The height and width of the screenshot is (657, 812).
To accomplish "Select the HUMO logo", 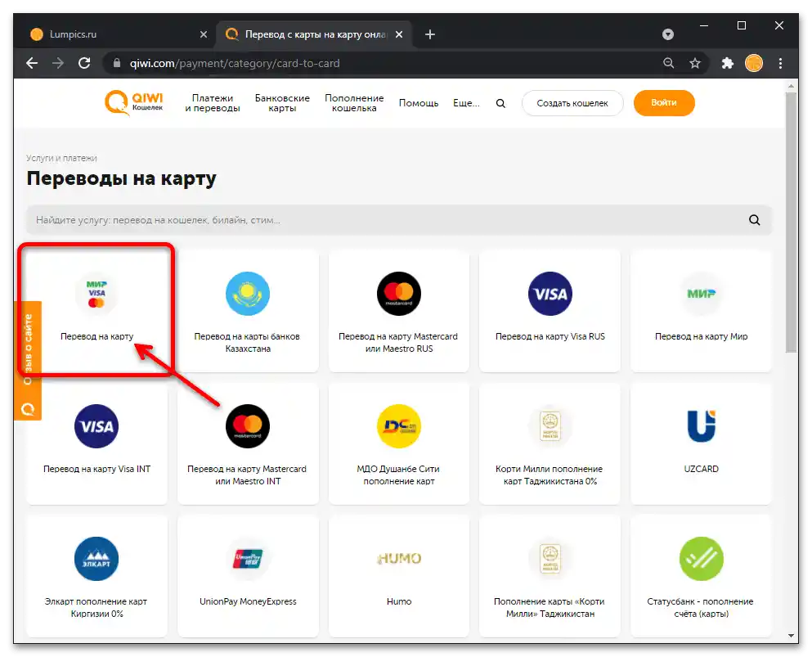I will pyautogui.click(x=399, y=559).
